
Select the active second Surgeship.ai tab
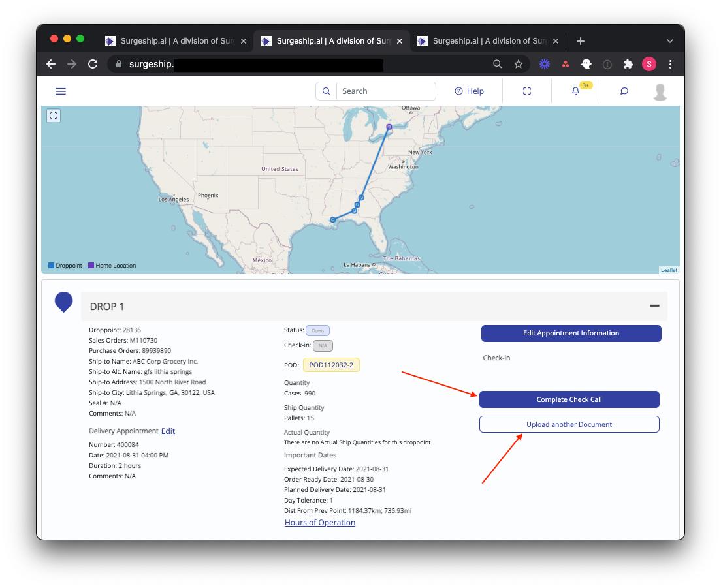[332, 41]
